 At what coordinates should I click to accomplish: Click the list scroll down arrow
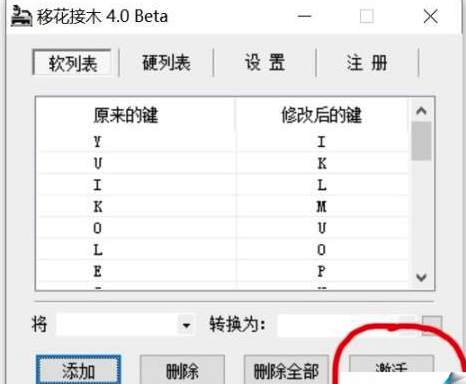pyautogui.click(x=421, y=277)
